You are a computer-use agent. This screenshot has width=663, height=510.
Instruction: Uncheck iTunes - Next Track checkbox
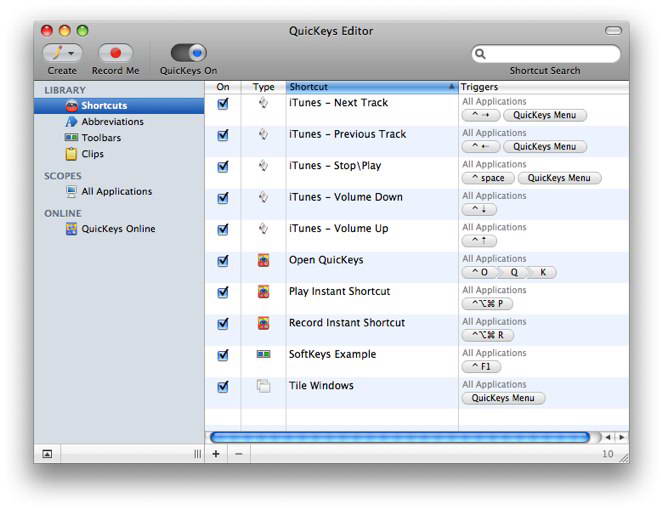223,104
